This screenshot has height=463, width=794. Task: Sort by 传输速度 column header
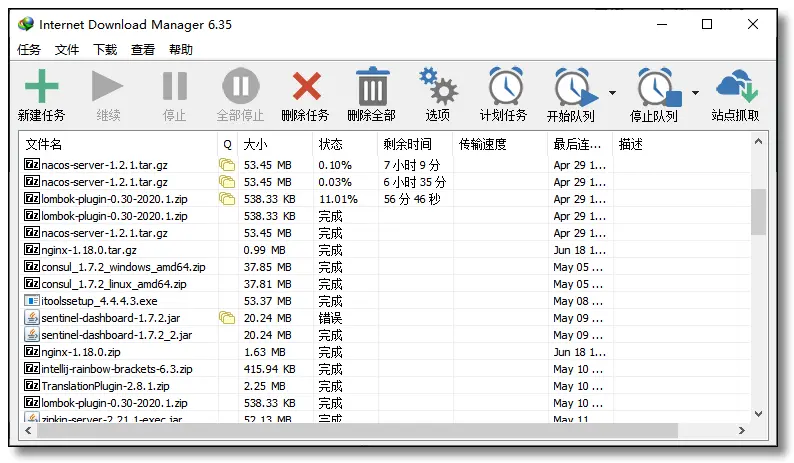coord(500,144)
